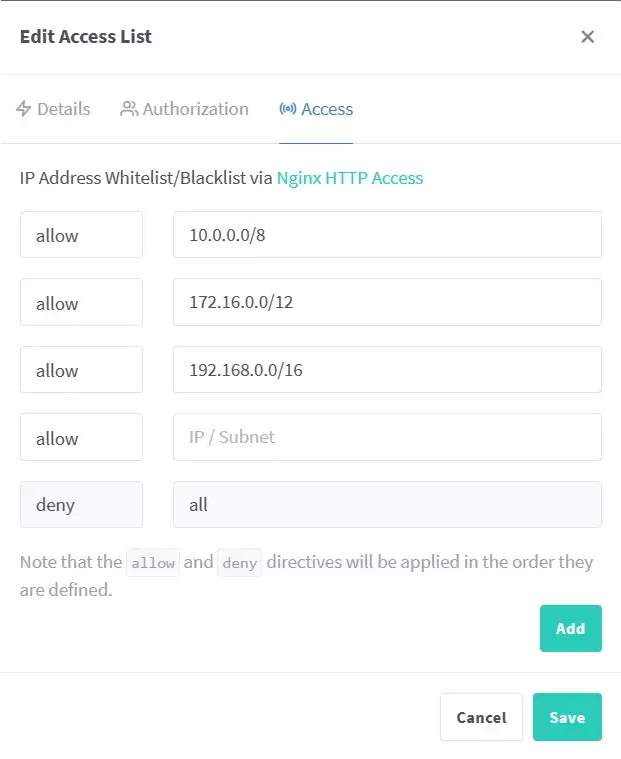Click the users icon beside Authorization
The image size is (621, 759).
(129, 109)
